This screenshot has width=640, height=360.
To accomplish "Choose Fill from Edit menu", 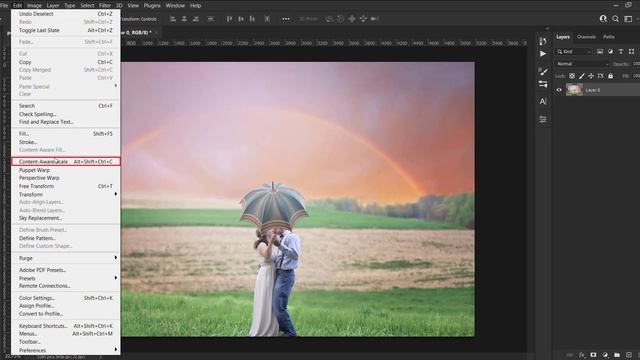I will (65, 133).
